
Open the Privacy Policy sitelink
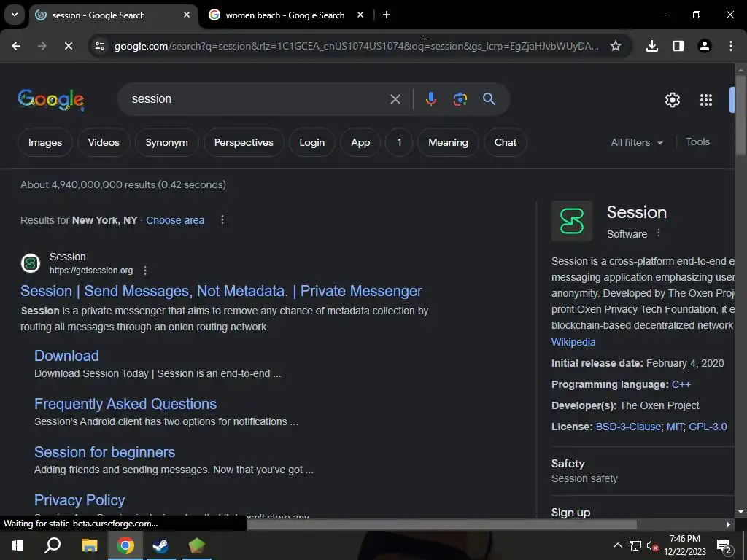80,500
